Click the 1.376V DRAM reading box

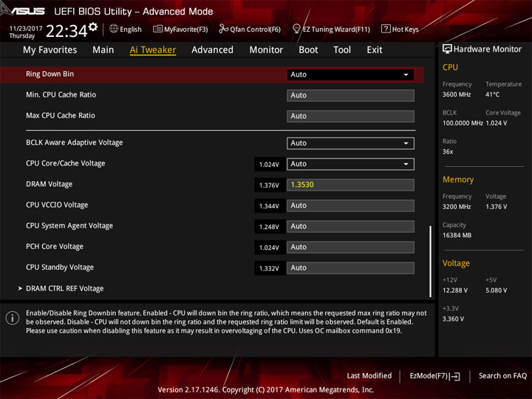point(270,185)
